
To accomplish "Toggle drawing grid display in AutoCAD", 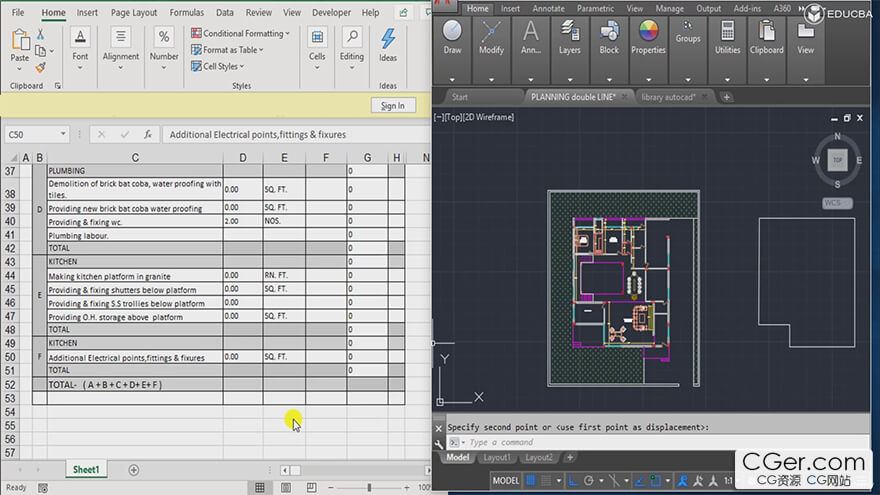I will 530,480.
